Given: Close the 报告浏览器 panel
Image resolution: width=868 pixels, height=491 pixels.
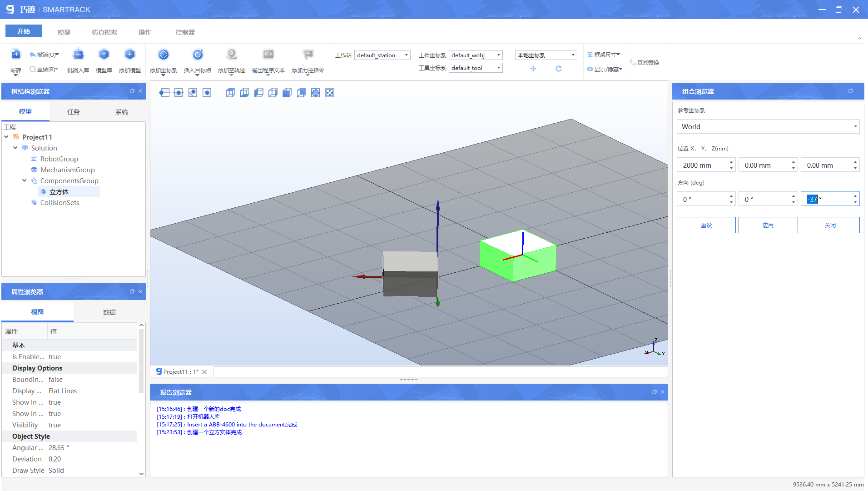Looking at the screenshot, I should (663, 392).
